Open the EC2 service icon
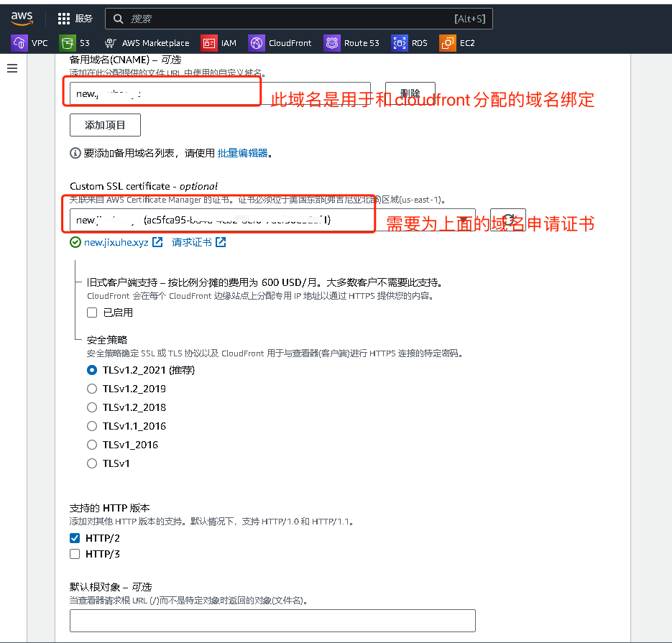 pyautogui.click(x=448, y=43)
